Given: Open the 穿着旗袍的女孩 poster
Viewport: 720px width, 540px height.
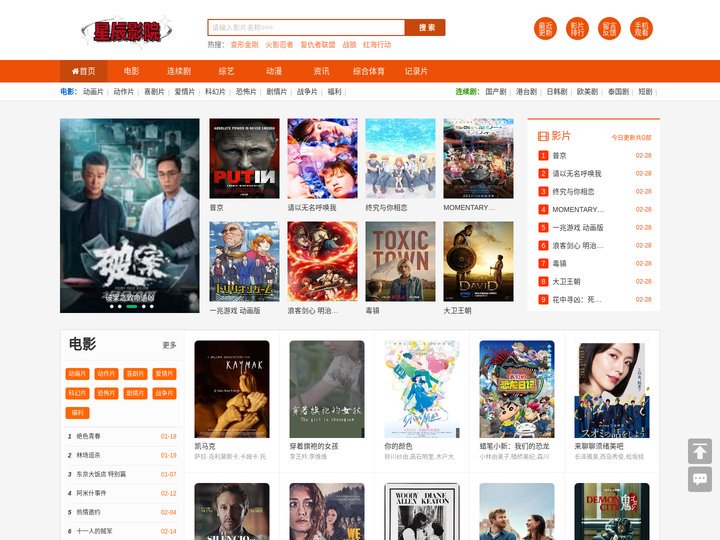Looking at the screenshot, I should pyautogui.click(x=327, y=389).
